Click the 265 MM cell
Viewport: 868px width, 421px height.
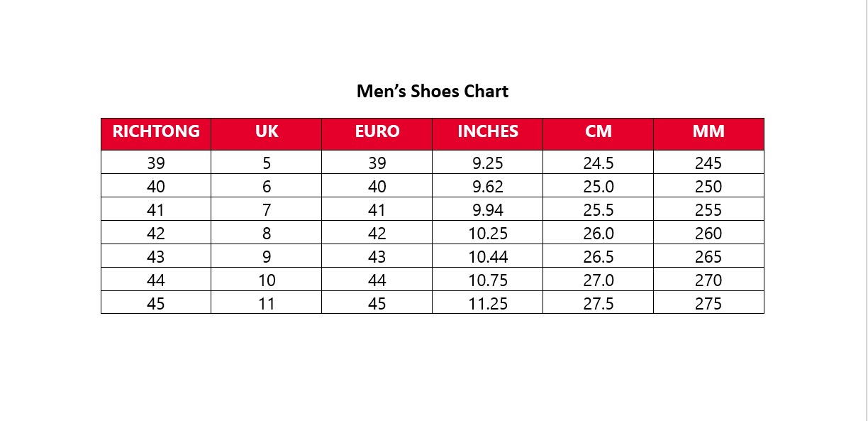click(x=708, y=256)
